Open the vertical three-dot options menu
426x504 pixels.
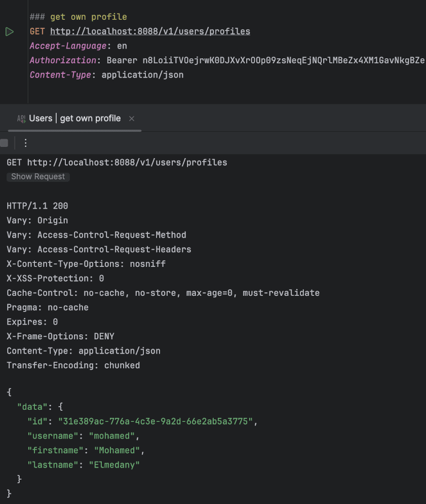pyautogui.click(x=25, y=143)
